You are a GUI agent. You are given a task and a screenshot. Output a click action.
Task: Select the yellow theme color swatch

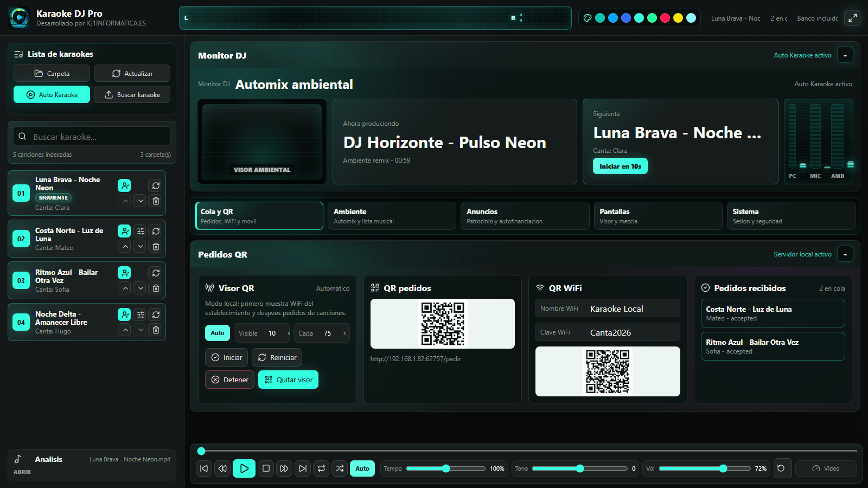678,18
